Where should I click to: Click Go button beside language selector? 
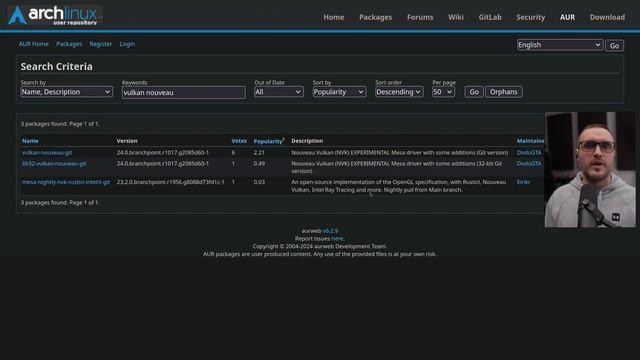pyautogui.click(x=614, y=45)
